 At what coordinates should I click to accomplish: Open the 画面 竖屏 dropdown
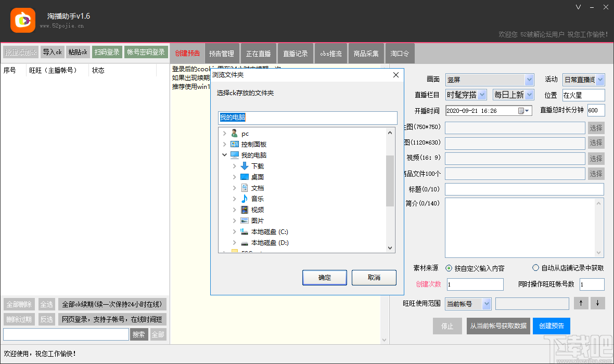529,80
